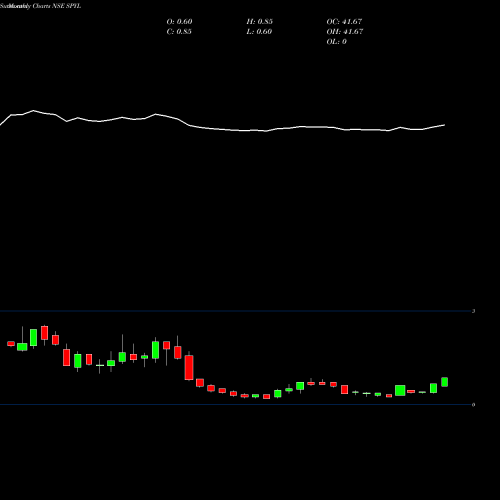The width and height of the screenshot is (500, 500).
Task: Click the upper price axis label "3"
Action: pyautogui.click(x=473, y=311)
